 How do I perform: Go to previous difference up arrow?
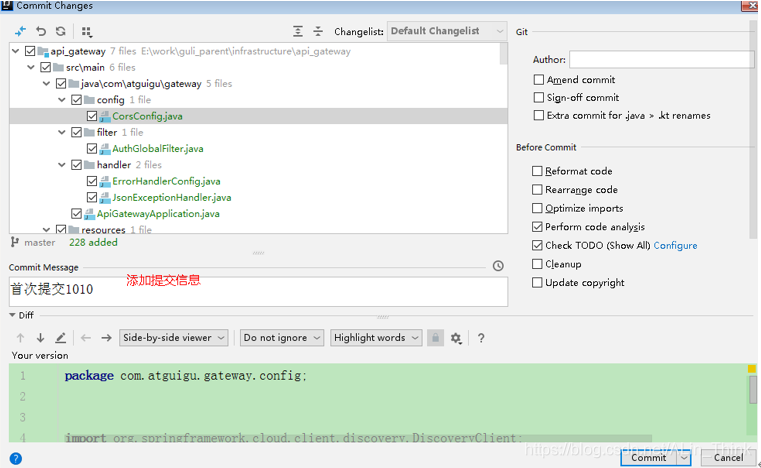pyautogui.click(x=20, y=337)
